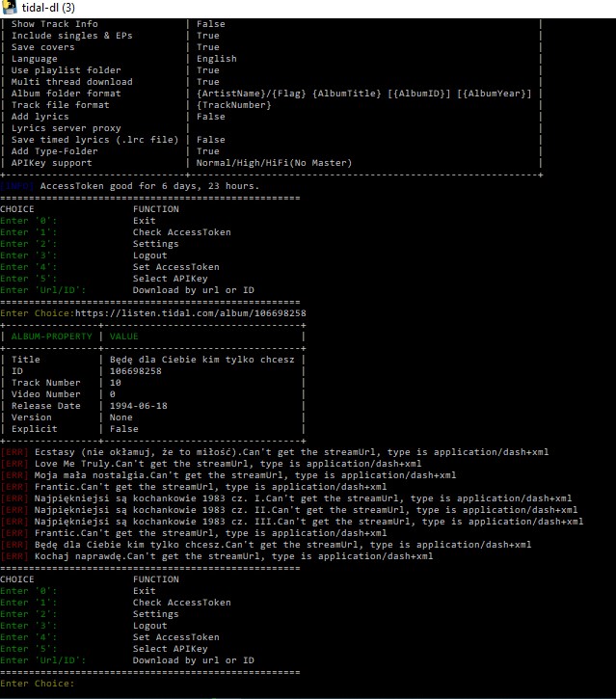616x699 pixels.
Task: Select the 'Show Track Info' setting label
Action: (54, 24)
